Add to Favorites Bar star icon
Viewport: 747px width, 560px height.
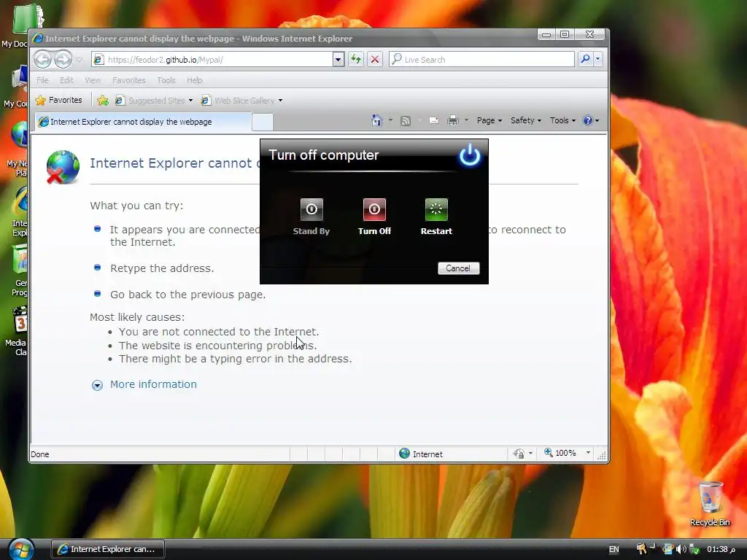click(x=102, y=100)
